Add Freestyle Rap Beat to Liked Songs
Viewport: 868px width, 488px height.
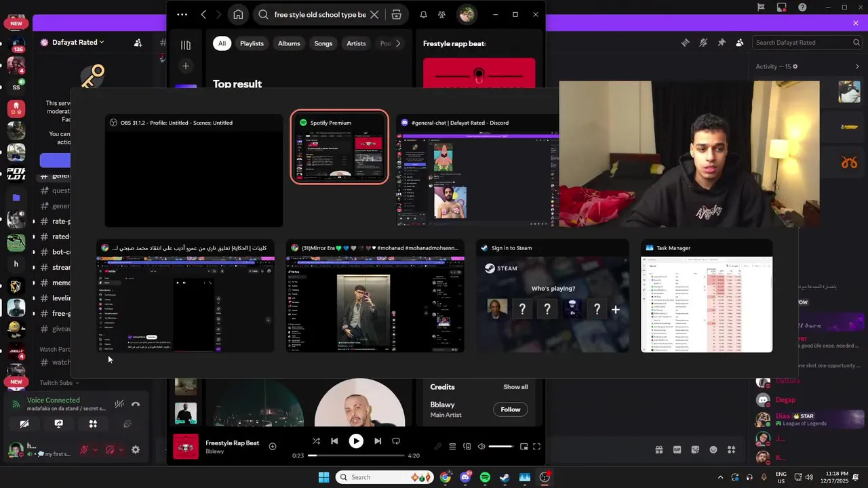273,446
